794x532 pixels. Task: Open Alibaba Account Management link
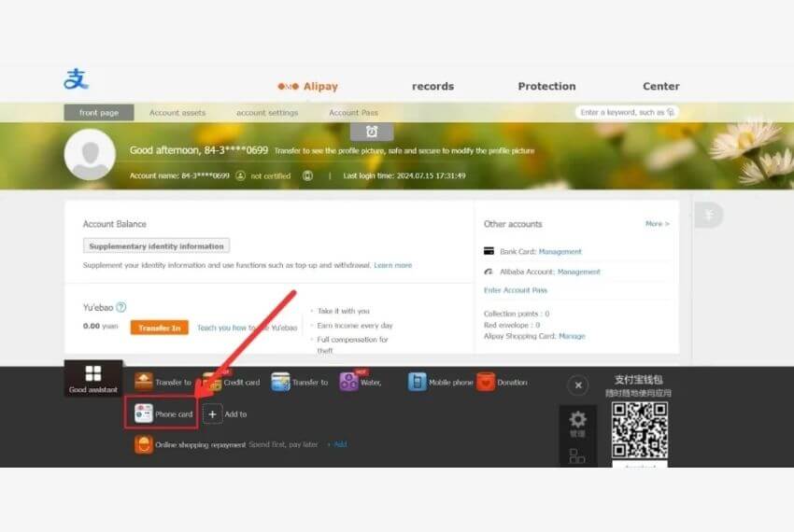click(x=579, y=272)
